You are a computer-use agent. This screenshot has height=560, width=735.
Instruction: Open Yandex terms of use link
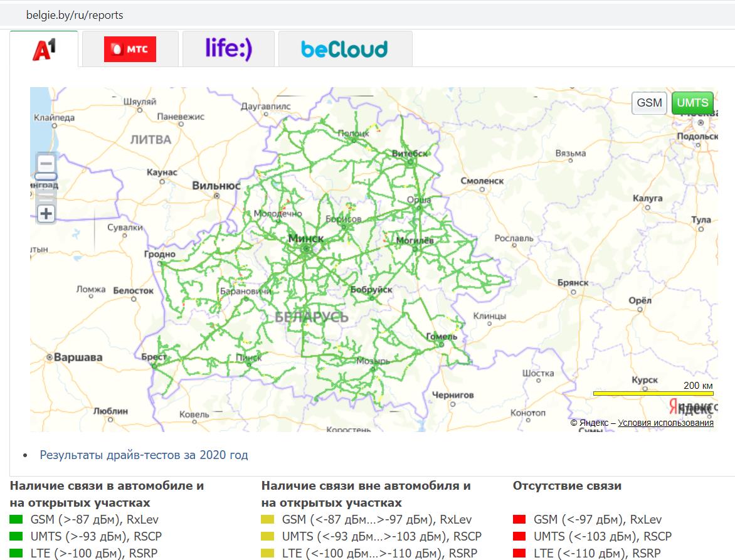click(665, 423)
